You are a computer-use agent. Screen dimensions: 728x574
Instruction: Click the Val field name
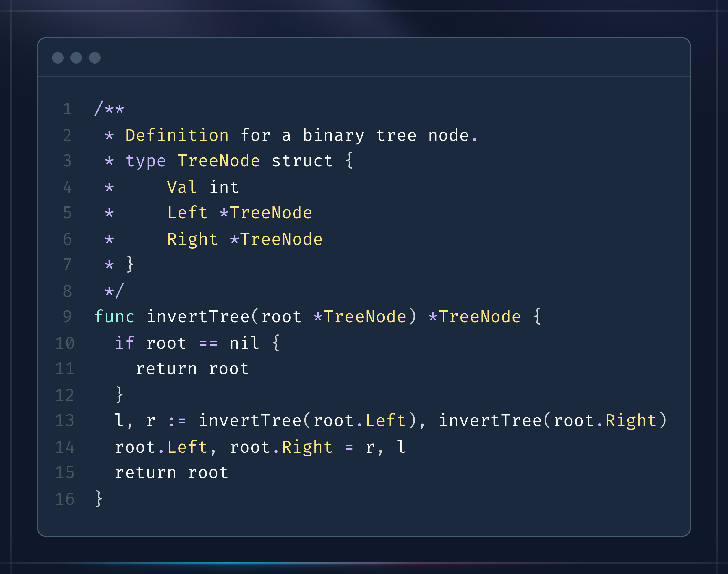click(182, 187)
